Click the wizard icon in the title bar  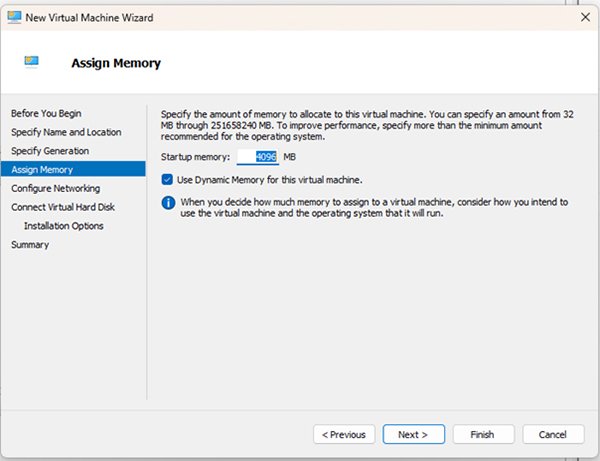[14, 16]
